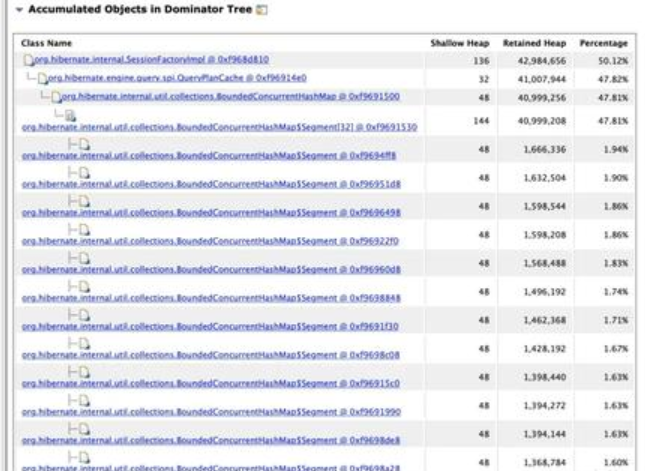
Task: Open the Segment link in the 1,394,272 row
Action: point(211,412)
